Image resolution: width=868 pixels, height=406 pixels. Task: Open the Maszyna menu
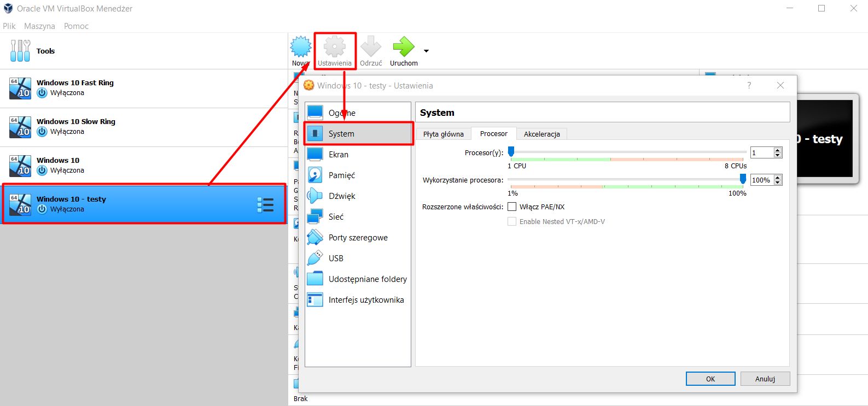pyautogui.click(x=39, y=26)
